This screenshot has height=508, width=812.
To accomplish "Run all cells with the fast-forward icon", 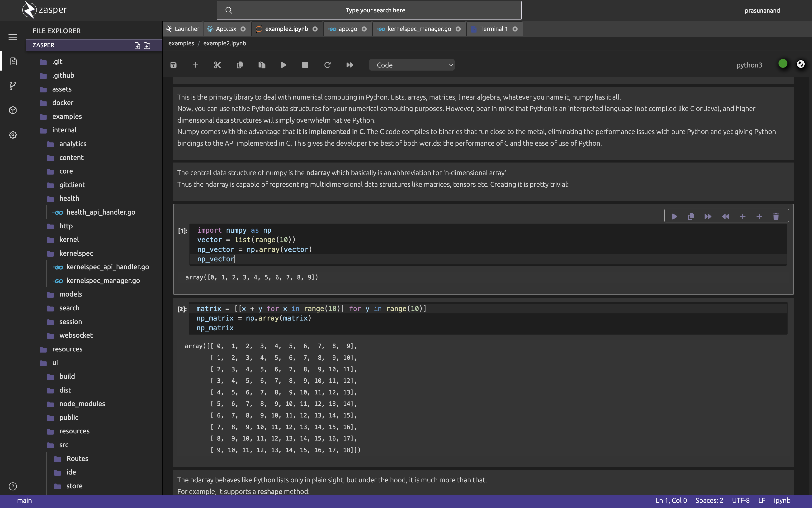I will 349,65.
